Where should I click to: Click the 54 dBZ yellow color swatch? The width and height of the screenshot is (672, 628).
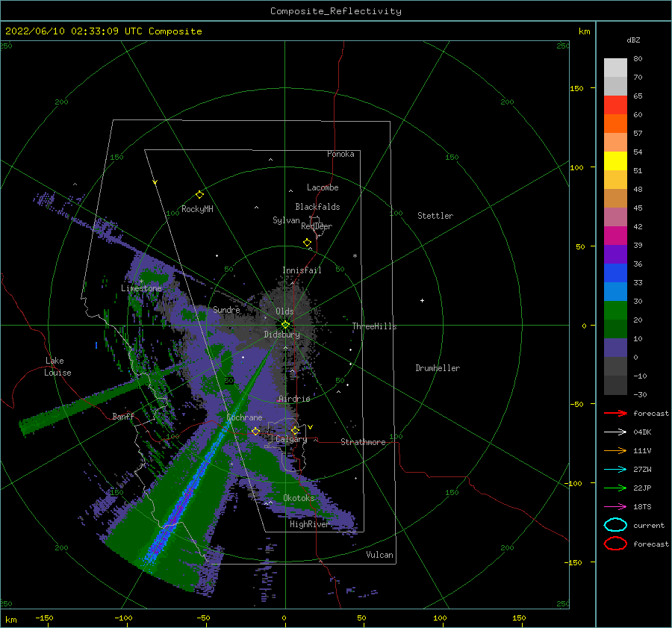pos(615,161)
